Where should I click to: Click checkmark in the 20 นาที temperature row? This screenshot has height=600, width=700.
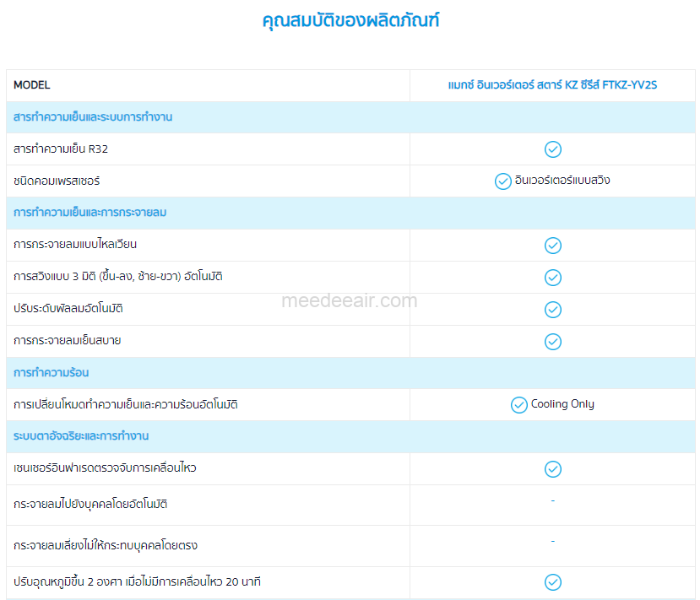[x=552, y=582]
